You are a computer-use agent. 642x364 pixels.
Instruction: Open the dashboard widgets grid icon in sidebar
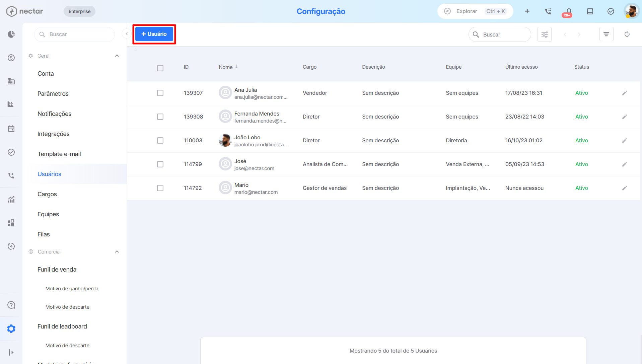pyautogui.click(x=11, y=223)
